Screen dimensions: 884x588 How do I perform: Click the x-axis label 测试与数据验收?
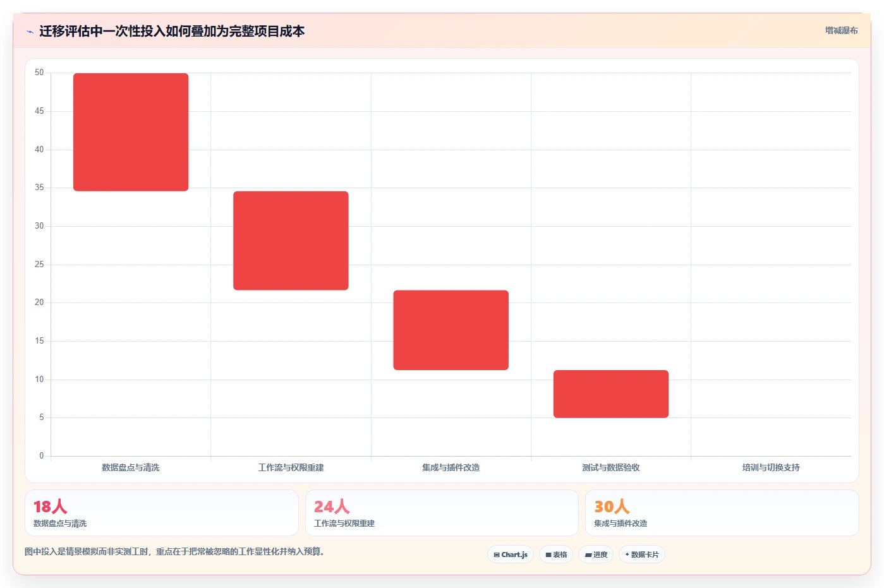[x=611, y=467]
